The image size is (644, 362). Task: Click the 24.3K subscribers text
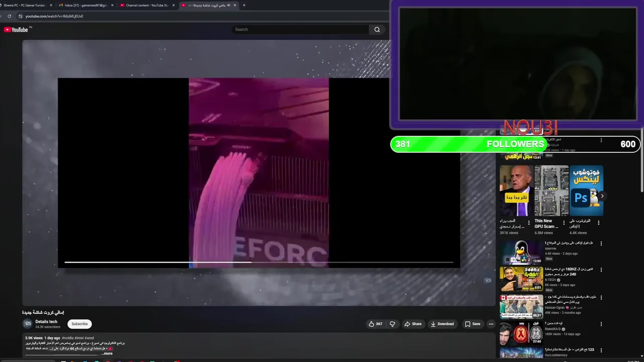point(48,327)
